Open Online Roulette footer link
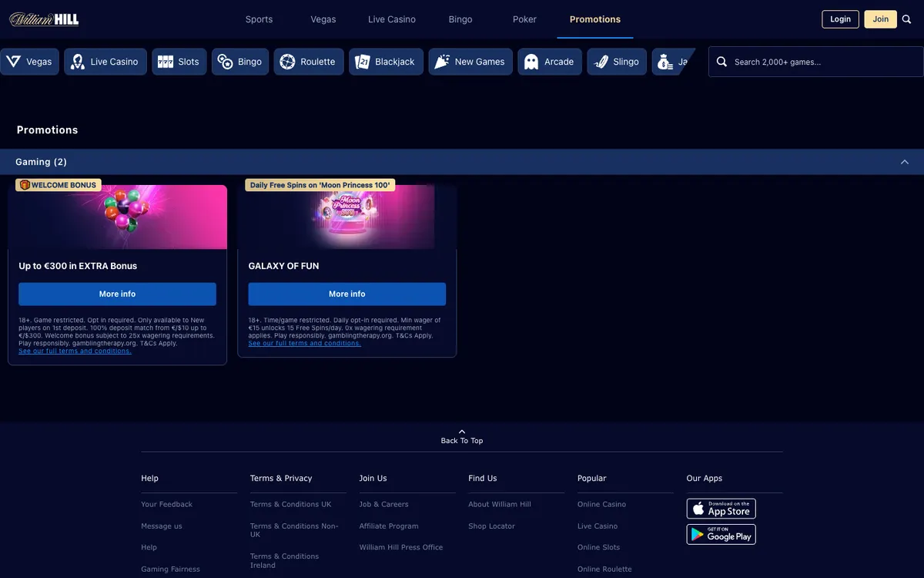The height and width of the screenshot is (578, 924). [x=604, y=569]
